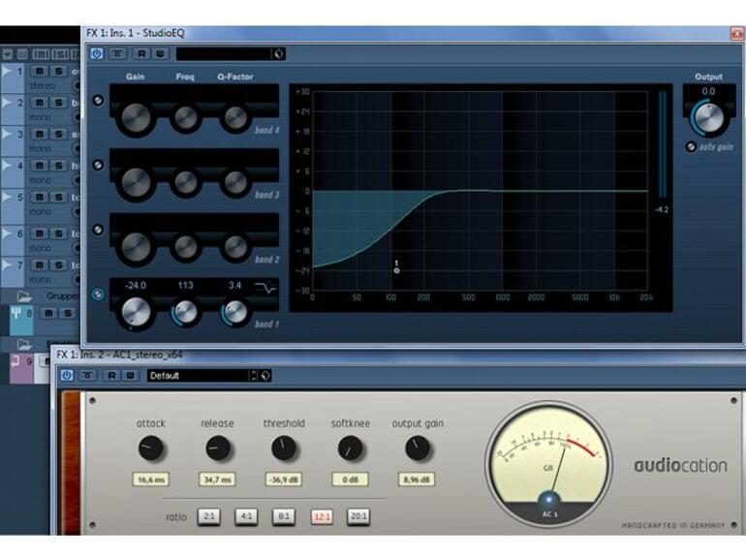Click the output gain knob

pyautogui.click(x=418, y=449)
